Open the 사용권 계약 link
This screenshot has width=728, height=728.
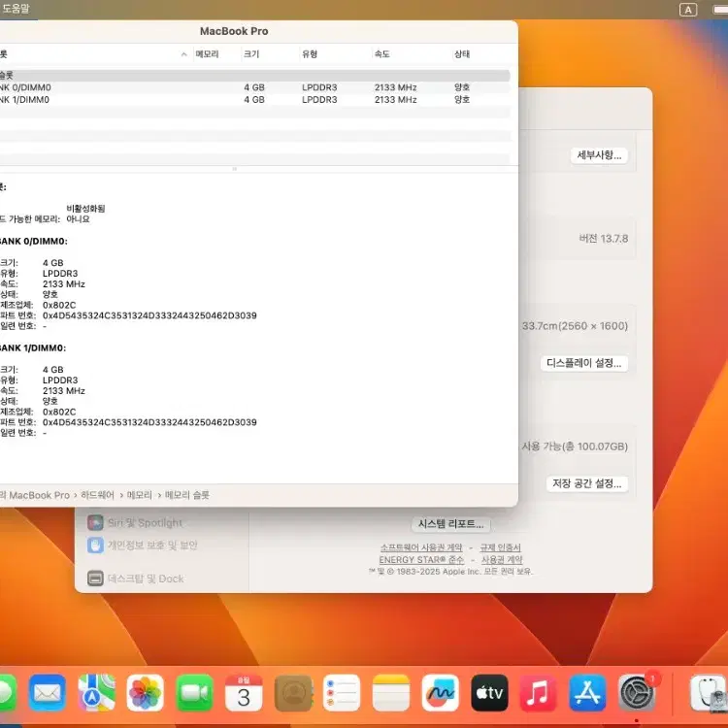(502, 560)
